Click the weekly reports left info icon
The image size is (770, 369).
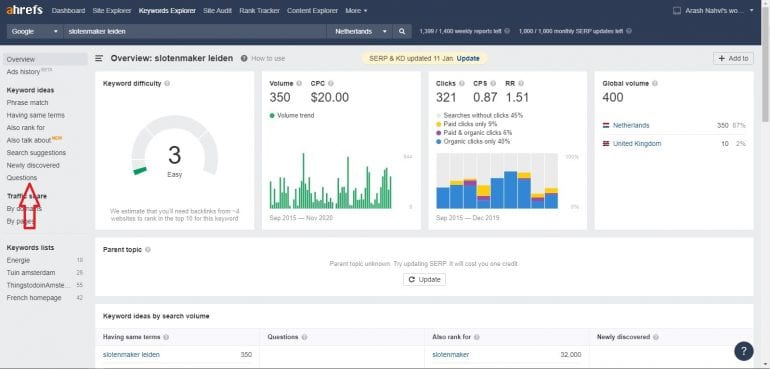click(507, 31)
